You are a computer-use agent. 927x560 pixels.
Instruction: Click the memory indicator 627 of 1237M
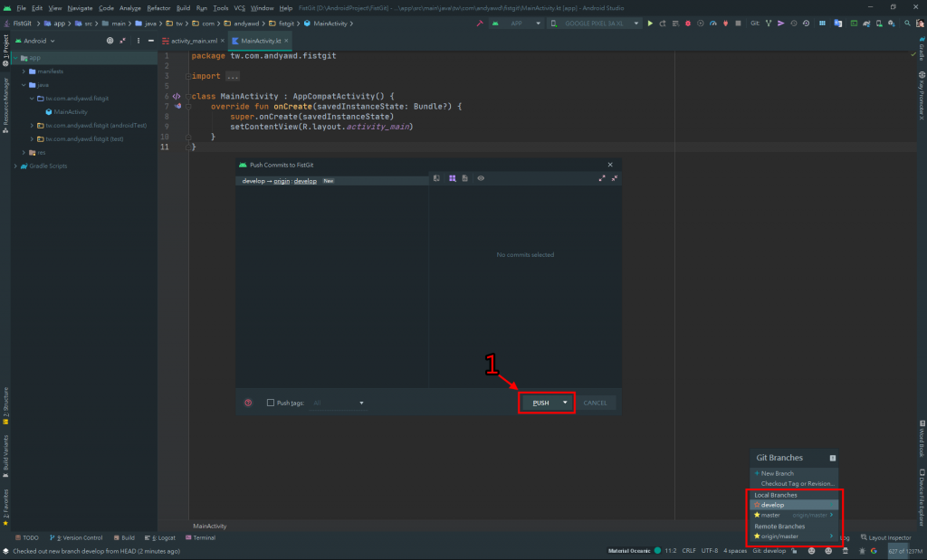coord(905,551)
